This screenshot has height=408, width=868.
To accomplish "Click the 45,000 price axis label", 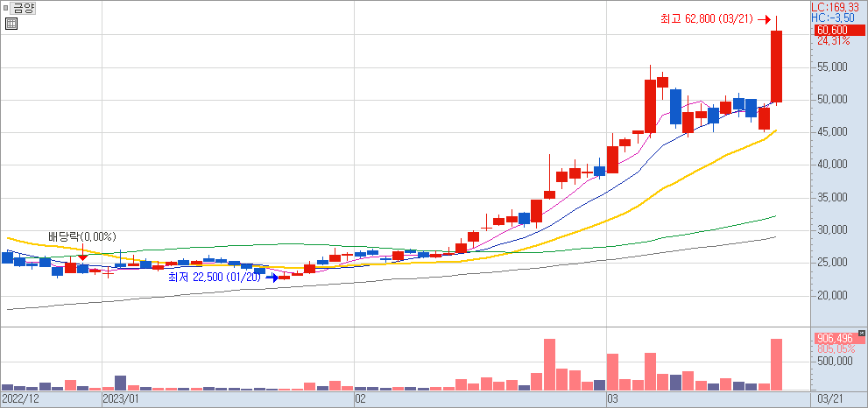I will point(832,132).
